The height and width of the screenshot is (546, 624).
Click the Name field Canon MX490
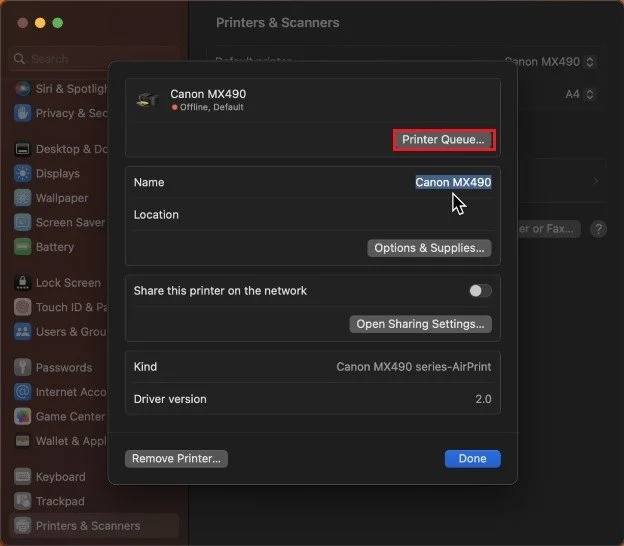[x=453, y=182]
